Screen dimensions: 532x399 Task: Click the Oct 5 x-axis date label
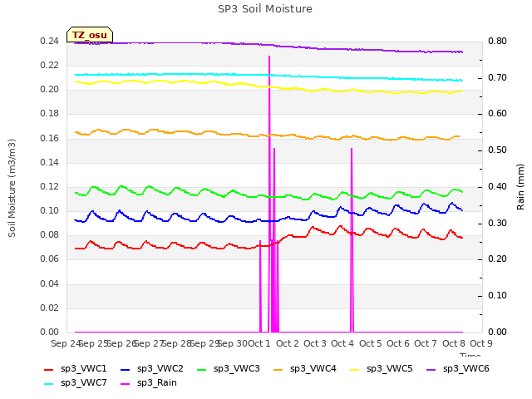370,343
